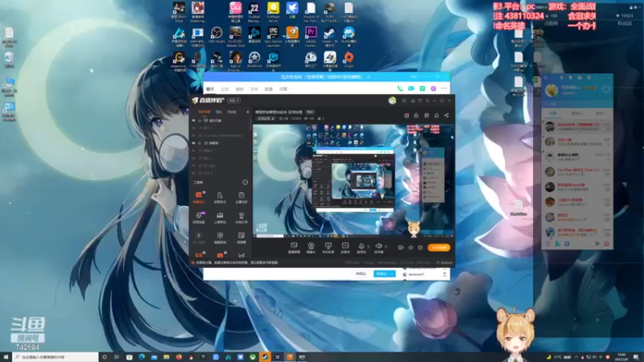Open the settings gear beside the start stream button
644x362 pixels.
click(x=420, y=248)
